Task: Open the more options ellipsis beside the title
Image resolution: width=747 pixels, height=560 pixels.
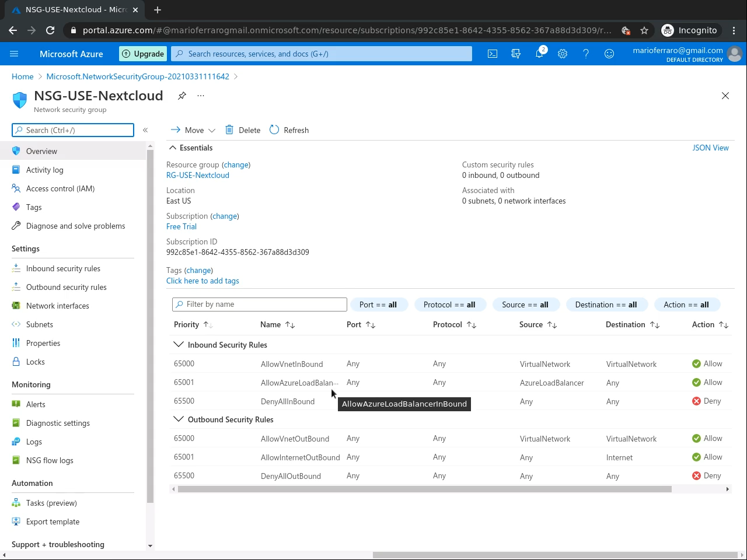Action: point(201,96)
